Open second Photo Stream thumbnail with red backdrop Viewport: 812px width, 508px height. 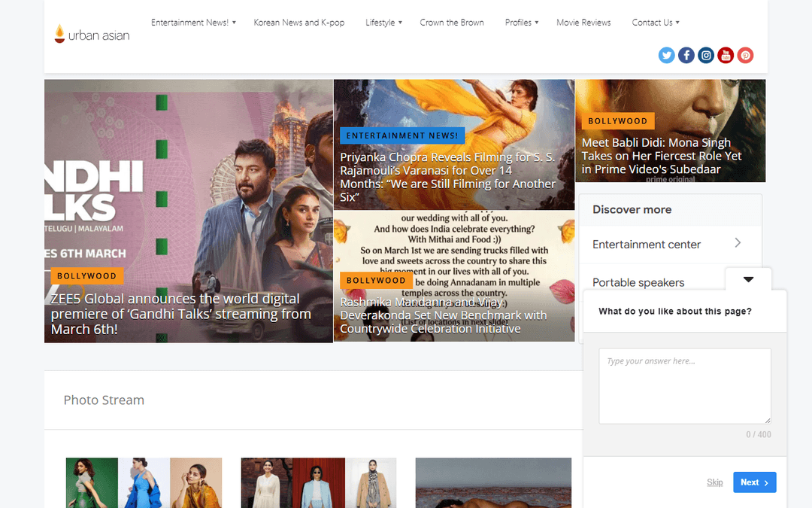tap(319, 482)
